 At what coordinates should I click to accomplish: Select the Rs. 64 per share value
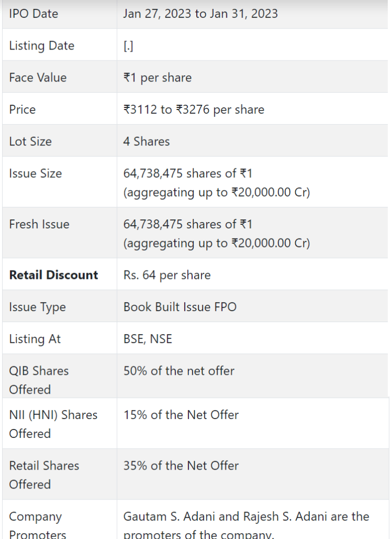click(x=167, y=275)
